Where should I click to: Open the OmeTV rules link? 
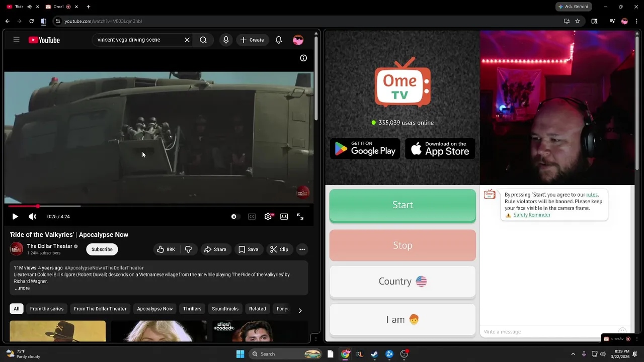(592, 195)
